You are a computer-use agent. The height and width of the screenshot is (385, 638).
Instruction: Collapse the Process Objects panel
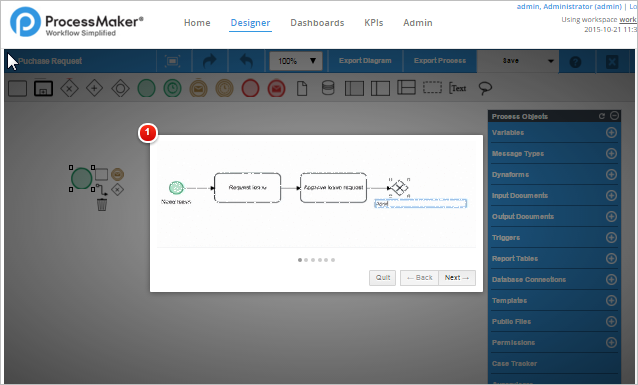[614, 116]
